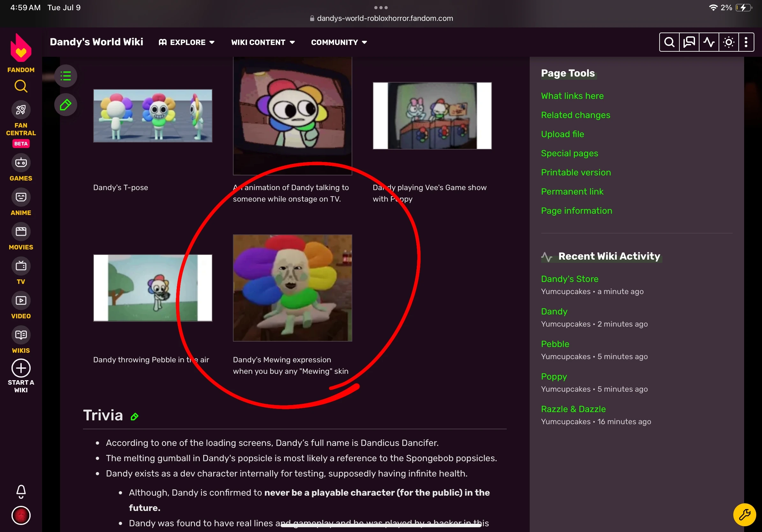
Task: Click the Dandy Mewing expression thumbnail
Action: click(x=292, y=288)
